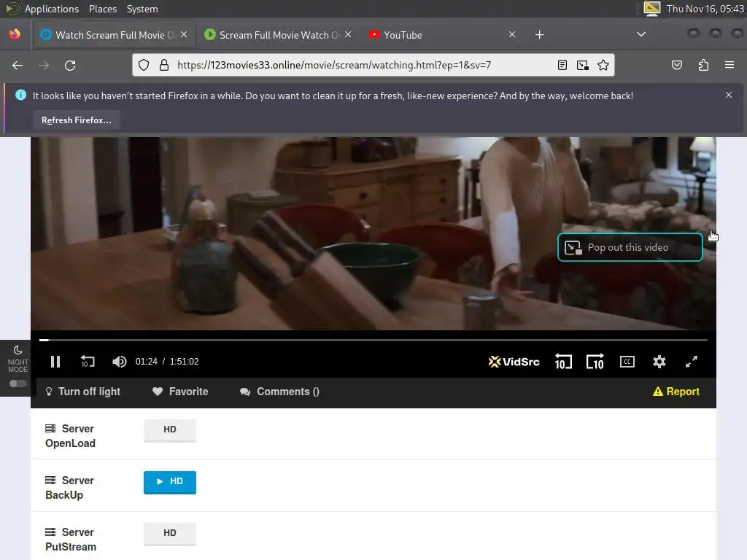This screenshot has width=747, height=560.
Task: Open the Places menu
Action: (102, 9)
